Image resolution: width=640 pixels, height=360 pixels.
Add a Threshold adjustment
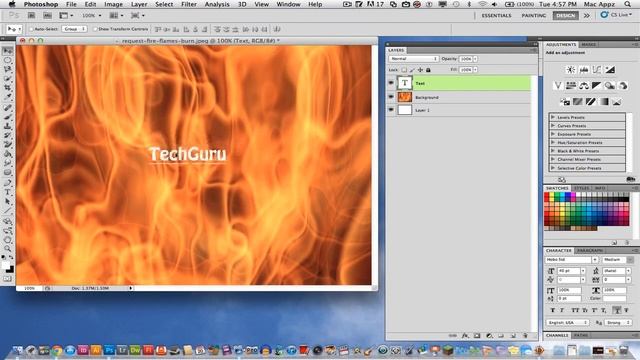(x=591, y=102)
